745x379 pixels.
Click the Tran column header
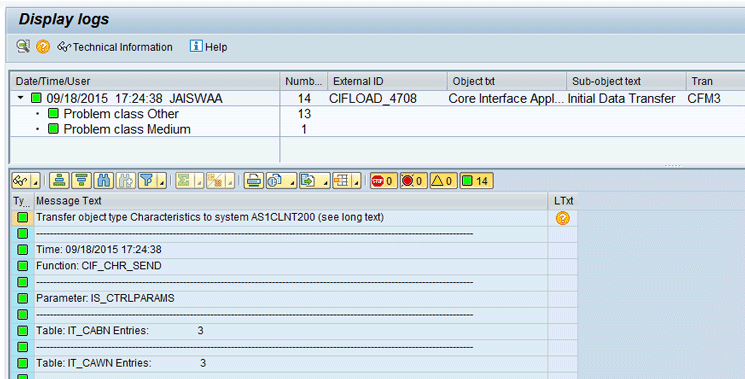pyautogui.click(x=715, y=81)
